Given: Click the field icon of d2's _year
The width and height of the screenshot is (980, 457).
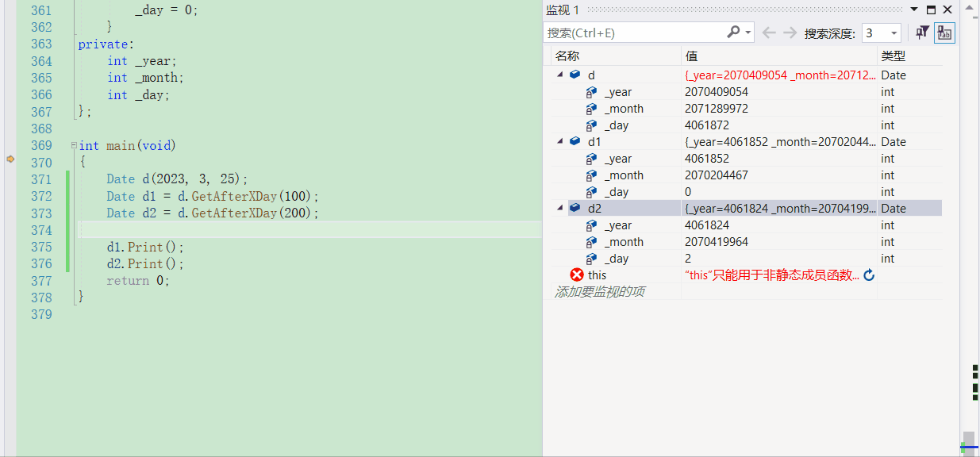Looking at the screenshot, I should 591,225.
